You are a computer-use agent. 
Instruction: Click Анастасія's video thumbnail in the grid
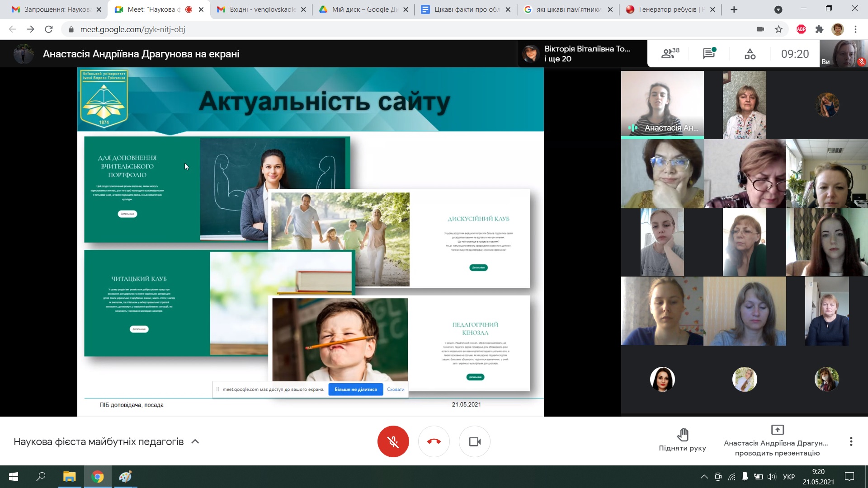(x=662, y=104)
